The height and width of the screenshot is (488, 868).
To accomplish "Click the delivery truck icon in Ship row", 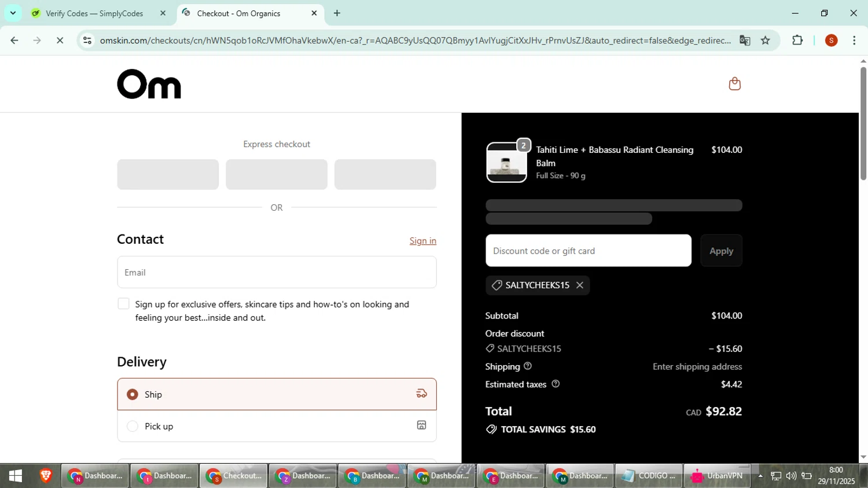I will (421, 394).
